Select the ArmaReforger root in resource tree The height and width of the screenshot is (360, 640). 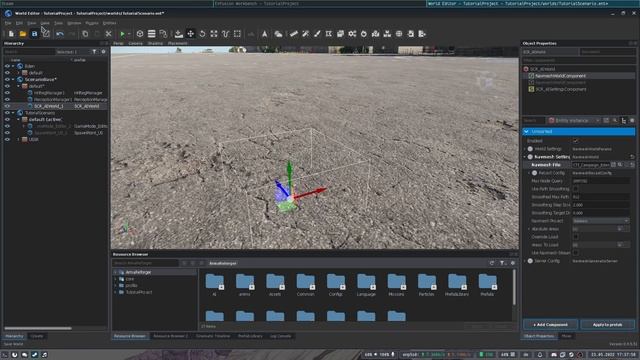point(138,272)
